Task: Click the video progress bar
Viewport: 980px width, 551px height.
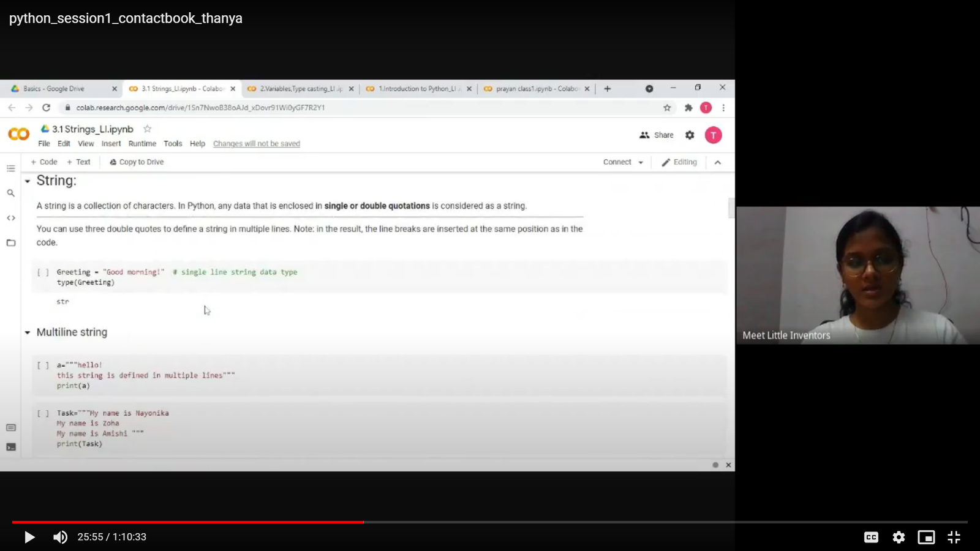Action: point(490,522)
